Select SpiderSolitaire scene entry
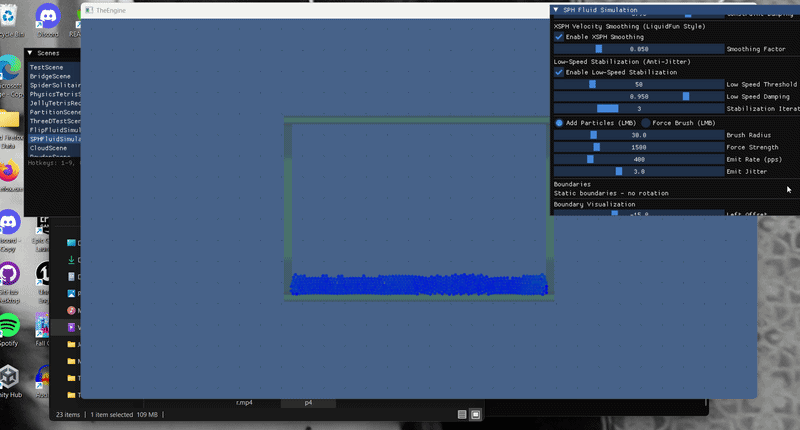800x430 pixels. 54,85
